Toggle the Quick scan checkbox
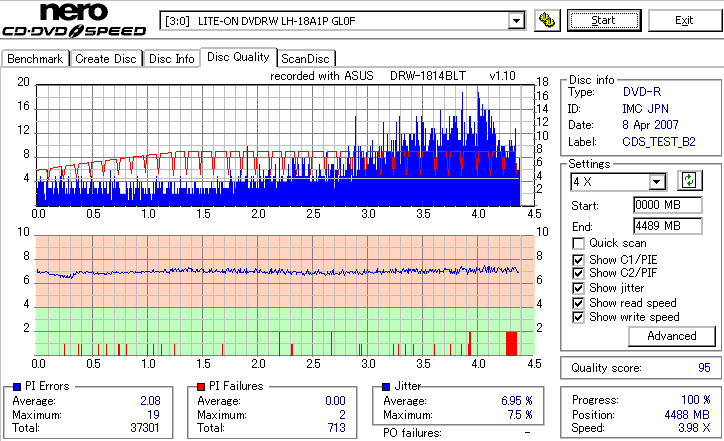This screenshot has width=724, height=441. (578, 243)
